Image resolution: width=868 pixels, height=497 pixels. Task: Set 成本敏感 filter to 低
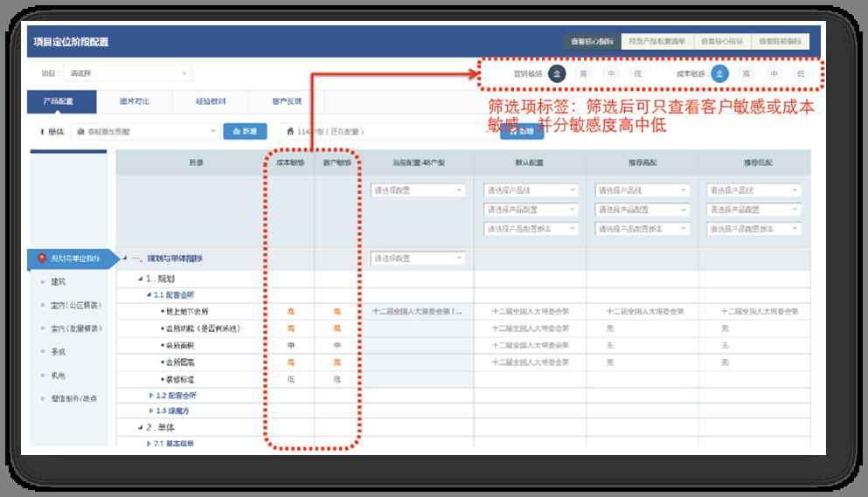point(800,74)
